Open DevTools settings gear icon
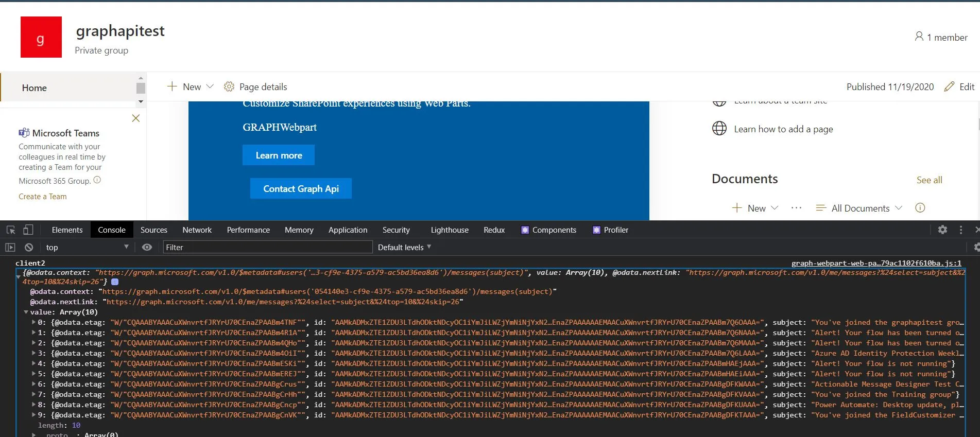 coord(942,230)
